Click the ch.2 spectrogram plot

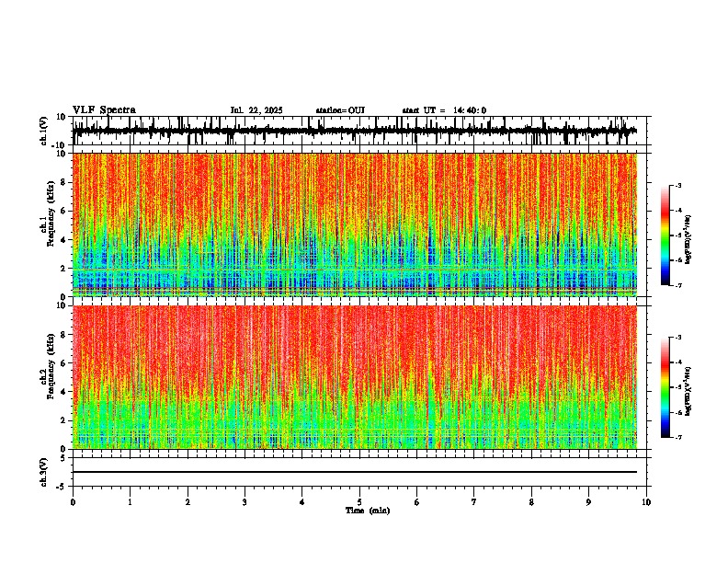click(x=355, y=377)
